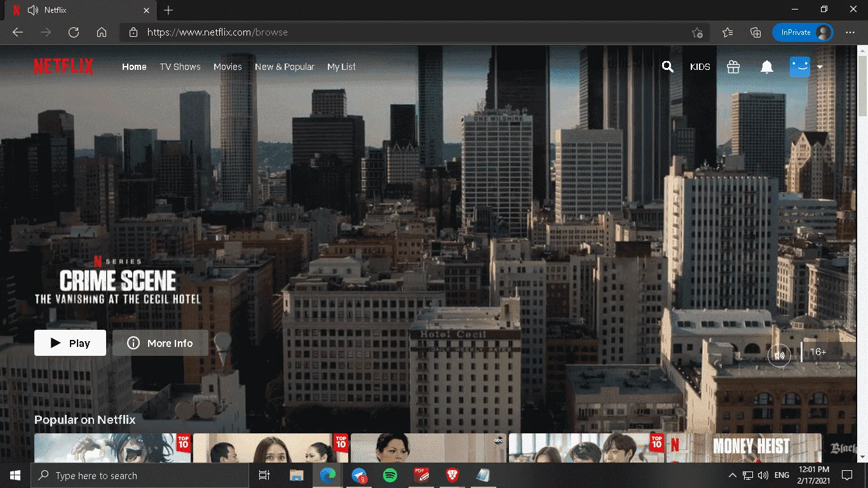
Task: Open system volume control
Action: pyautogui.click(x=763, y=475)
